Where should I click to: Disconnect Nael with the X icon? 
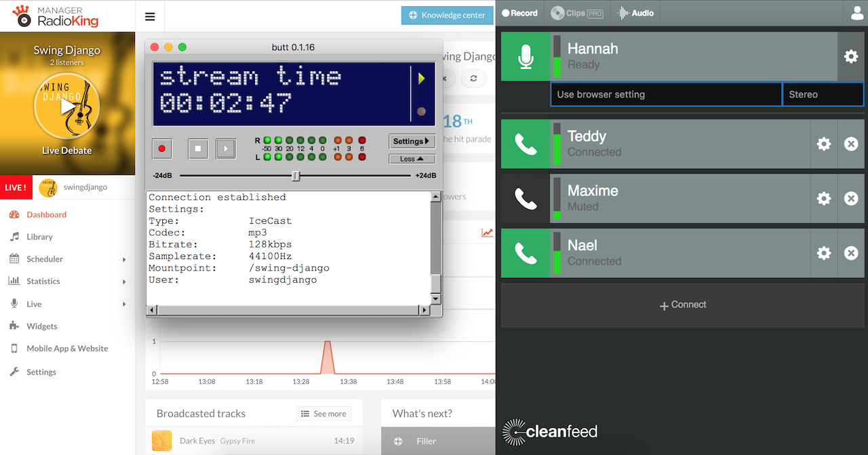coord(850,253)
